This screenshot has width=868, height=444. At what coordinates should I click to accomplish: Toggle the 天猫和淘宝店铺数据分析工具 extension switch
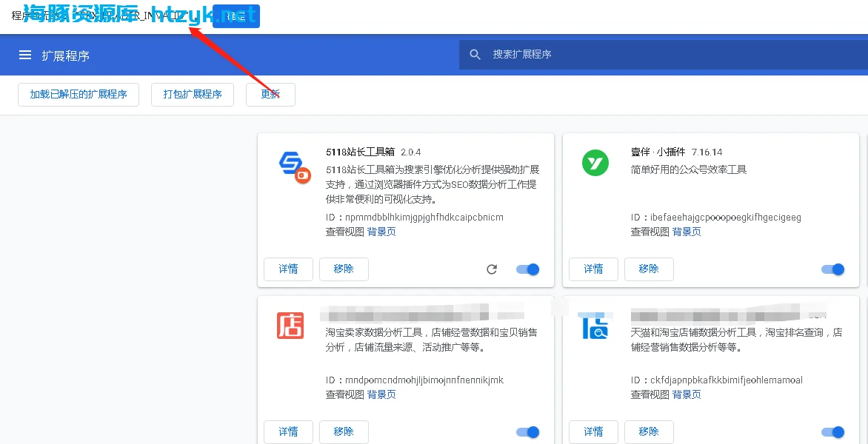833,432
